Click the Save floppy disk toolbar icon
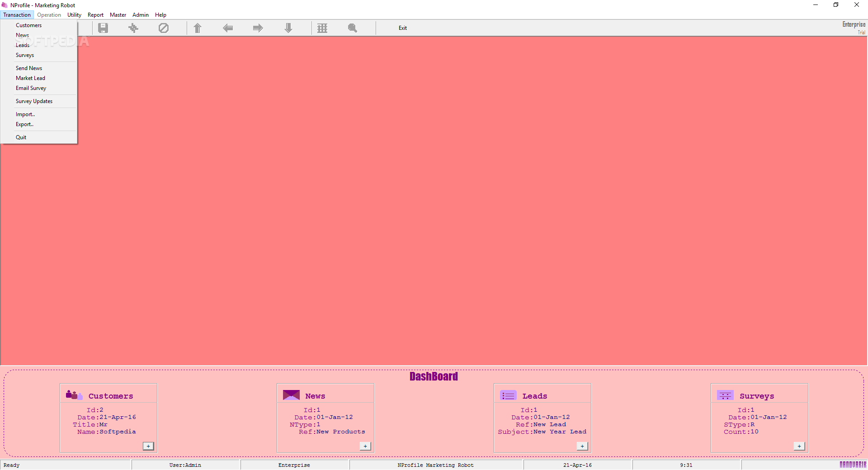This screenshot has width=868, height=470. pyautogui.click(x=103, y=28)
